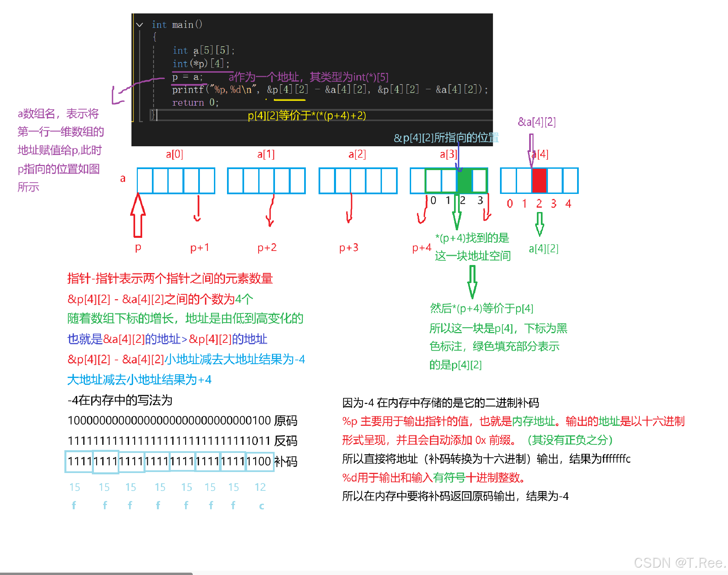Click the last boxed 1100 binary group
This screenshot has height=575, width=728.
click(x=260, y=461)
